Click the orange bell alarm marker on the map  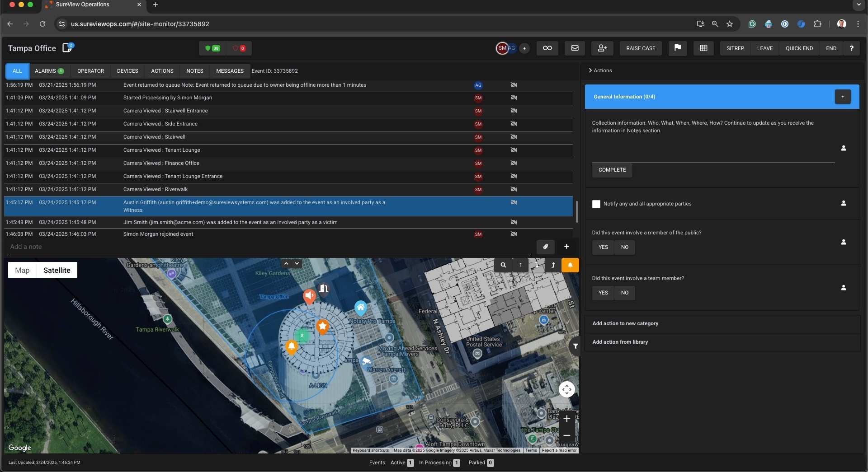(292, 347)
